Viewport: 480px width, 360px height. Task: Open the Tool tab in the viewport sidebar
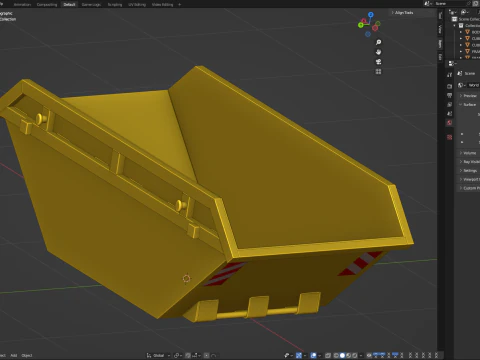coord(440,16)
